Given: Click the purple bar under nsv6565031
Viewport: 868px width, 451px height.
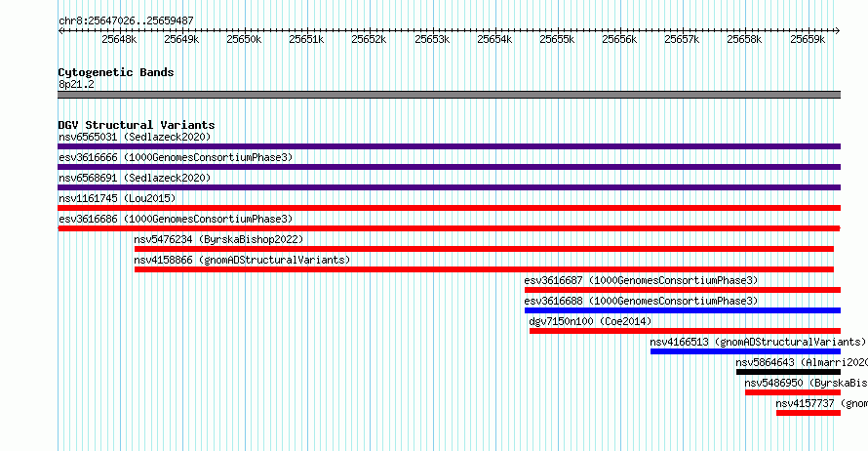Looking at the screenshot, I should point(449,146).
